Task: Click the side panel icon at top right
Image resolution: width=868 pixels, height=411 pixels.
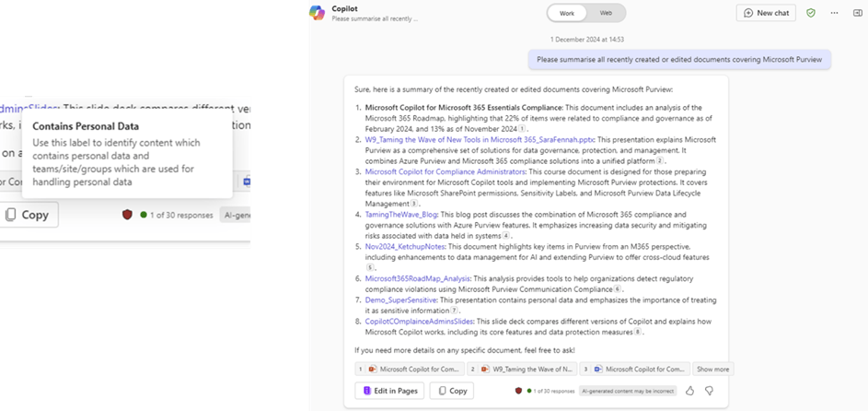Action: [x=856, y=13]
